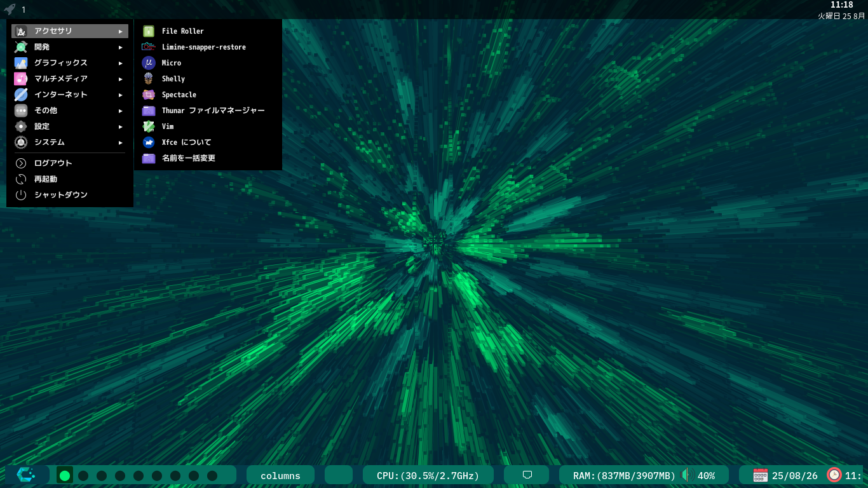Image resolution: width=868 pixels, height=488 pixels.
Task: Switch to the second workspace dot
Action: tap(83, 475)
